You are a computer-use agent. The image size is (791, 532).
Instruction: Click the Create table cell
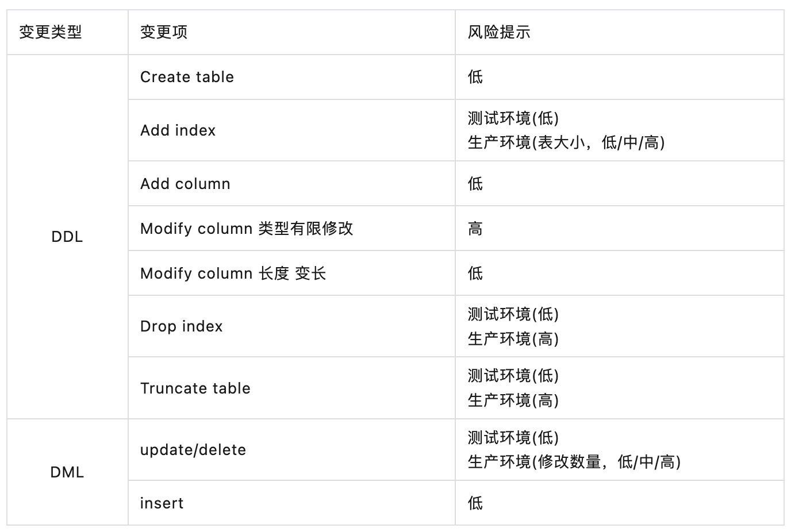187,77
